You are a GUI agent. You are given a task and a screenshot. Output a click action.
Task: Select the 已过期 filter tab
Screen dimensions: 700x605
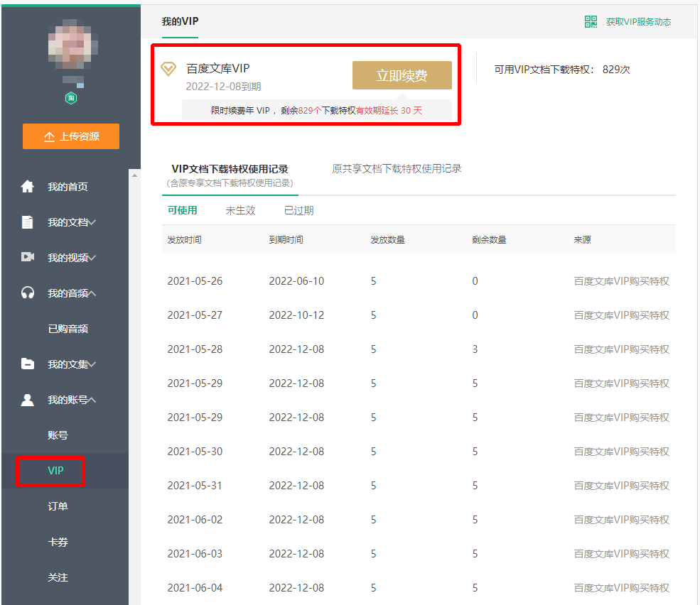(x=298, y=210)
